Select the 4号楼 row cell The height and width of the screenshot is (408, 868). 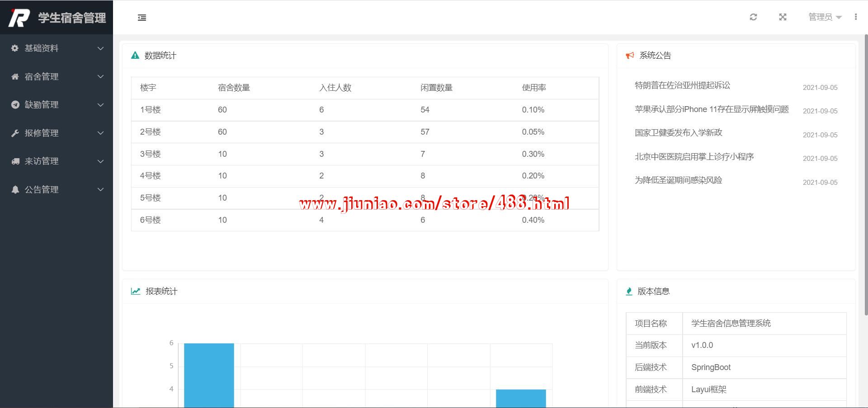[x=151, y=176]
